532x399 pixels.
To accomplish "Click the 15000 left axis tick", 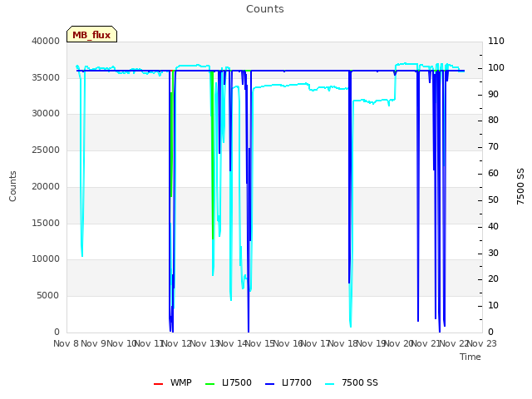I will point(46,224).
